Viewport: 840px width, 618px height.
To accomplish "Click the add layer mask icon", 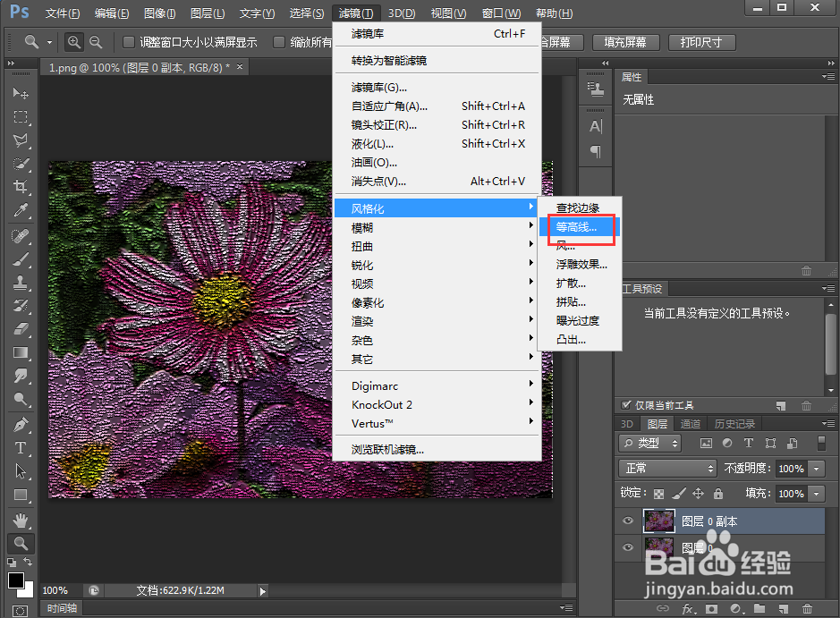I will point(711,608).
